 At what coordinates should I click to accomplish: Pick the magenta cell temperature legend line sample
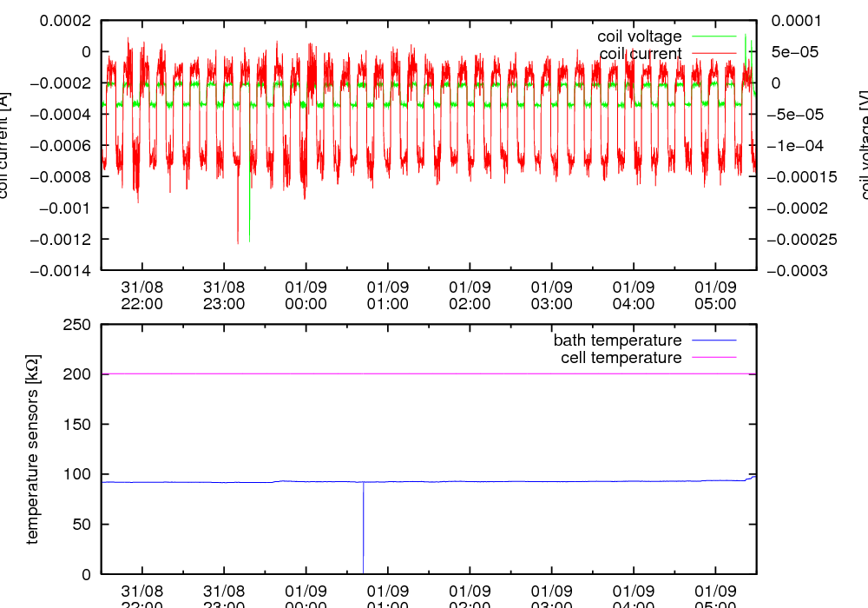coord(712,358)
